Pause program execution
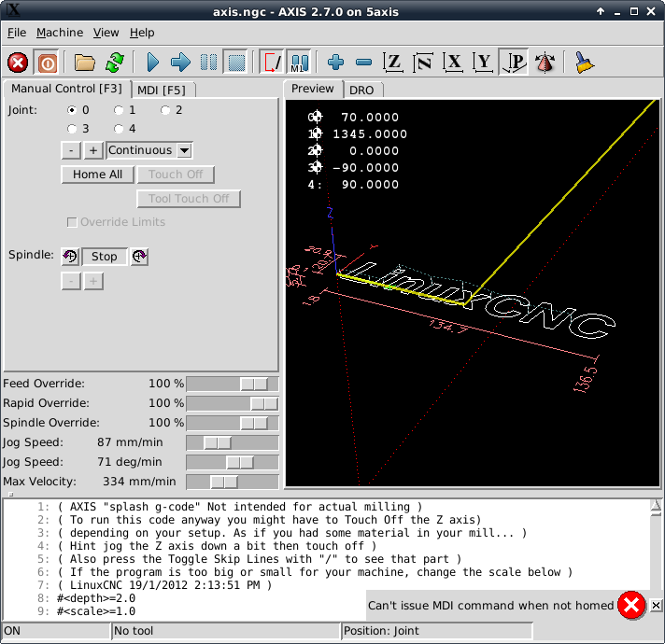 [x=208, y=63]
